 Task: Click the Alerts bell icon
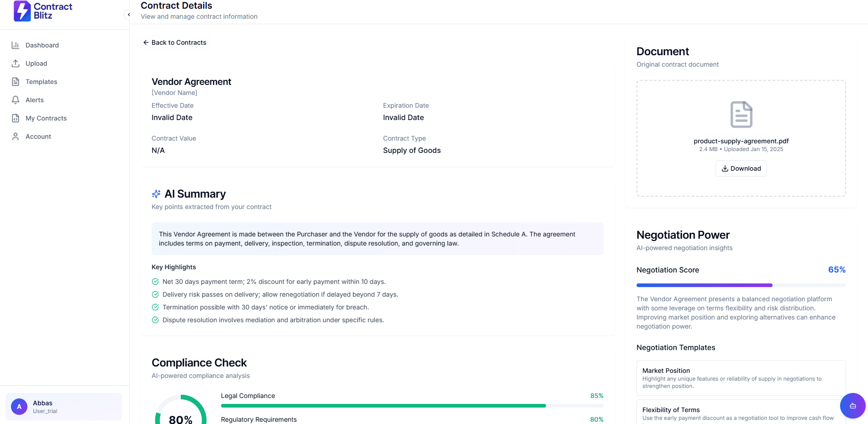click(16, 99)
